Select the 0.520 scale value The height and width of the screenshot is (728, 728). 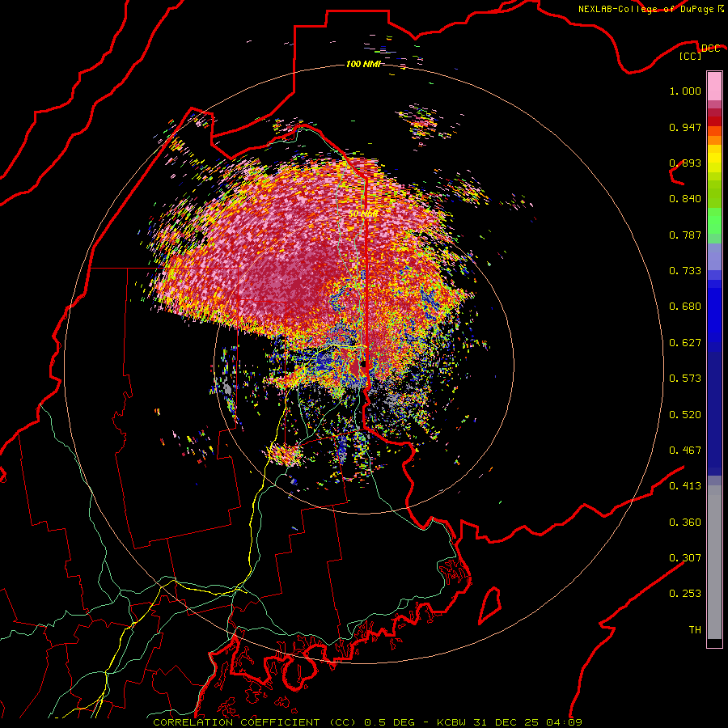[x=685, y=415]
